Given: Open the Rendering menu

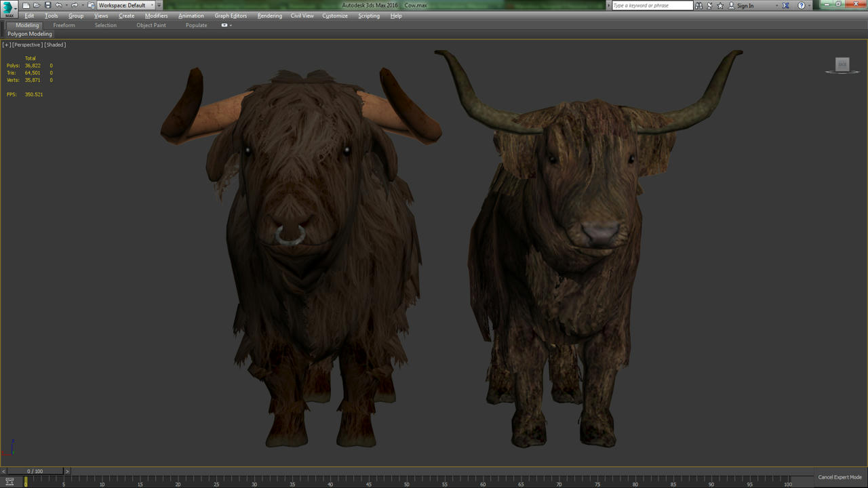Looking at the screenshot, I should pos(270,16).
